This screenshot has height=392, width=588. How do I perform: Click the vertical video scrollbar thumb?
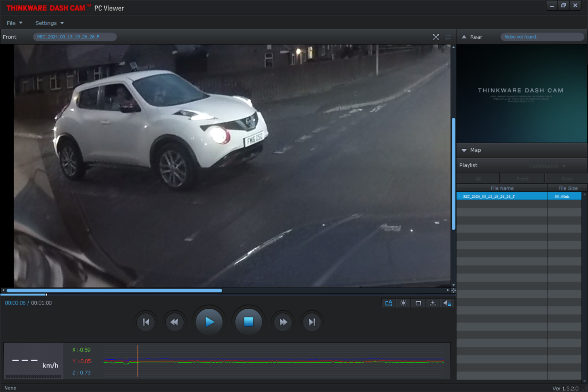tap(453, 174)
